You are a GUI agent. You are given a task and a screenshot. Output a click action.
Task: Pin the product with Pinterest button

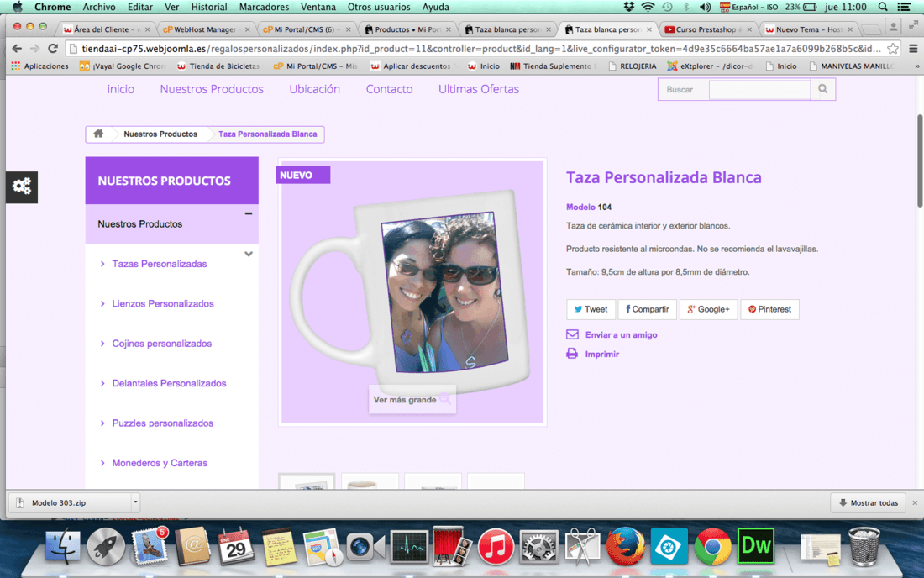pos(769,309)
